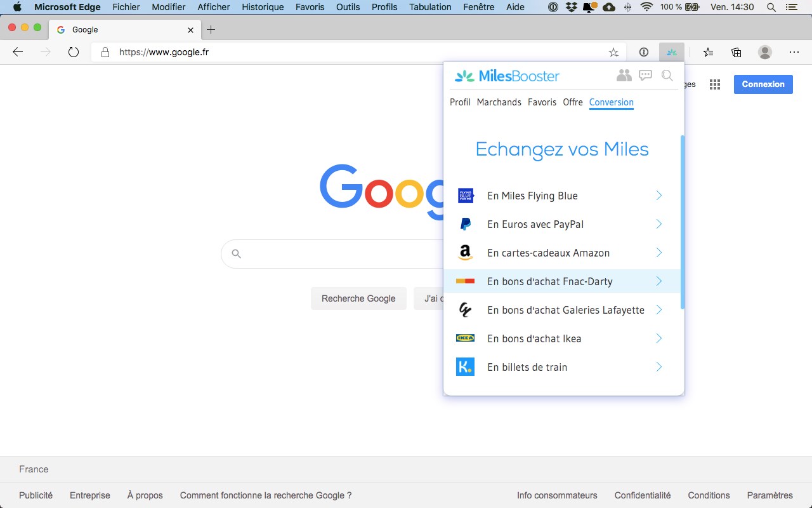812x508 pixels.
Task: Switch to the Favoris tab in MilesBooster
Action: tap(542, 102)
